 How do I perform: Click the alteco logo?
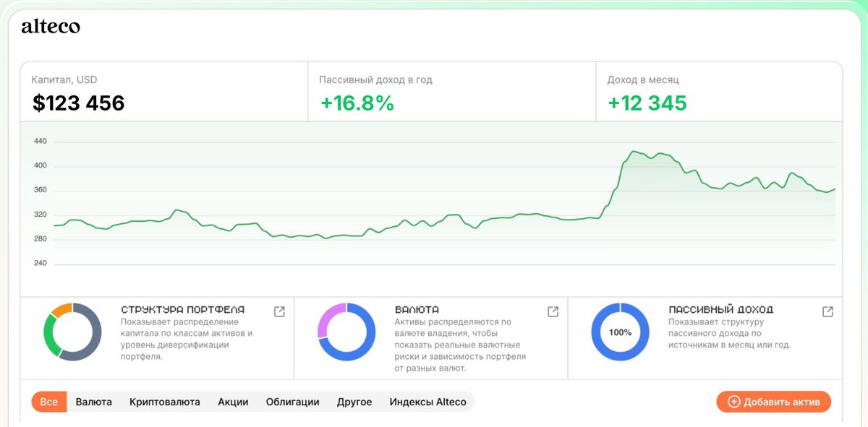(x=51, y=27)
